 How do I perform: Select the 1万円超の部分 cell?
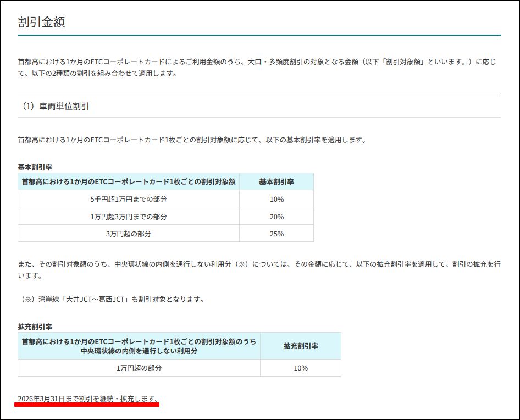(x=139, y=368)
